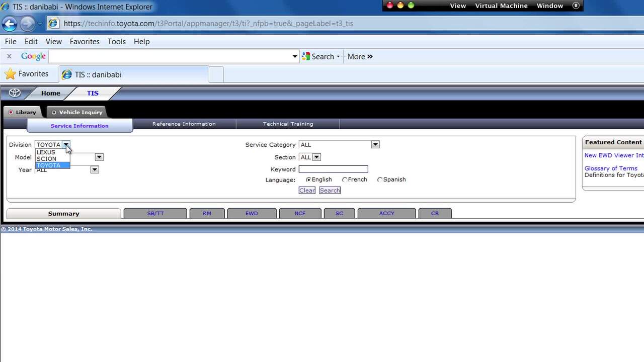Open the Edit menu
The width and height of the screenshot is (644, 362).
[31, 42]
